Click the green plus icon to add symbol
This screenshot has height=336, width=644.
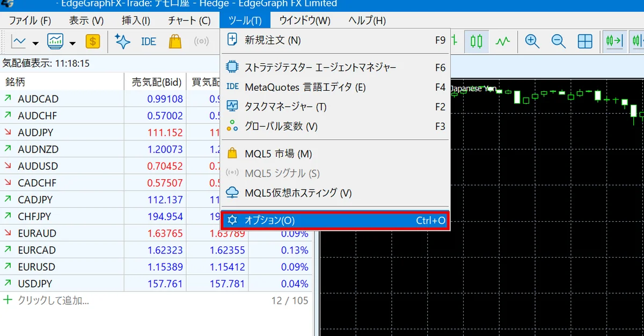point(8,300)
